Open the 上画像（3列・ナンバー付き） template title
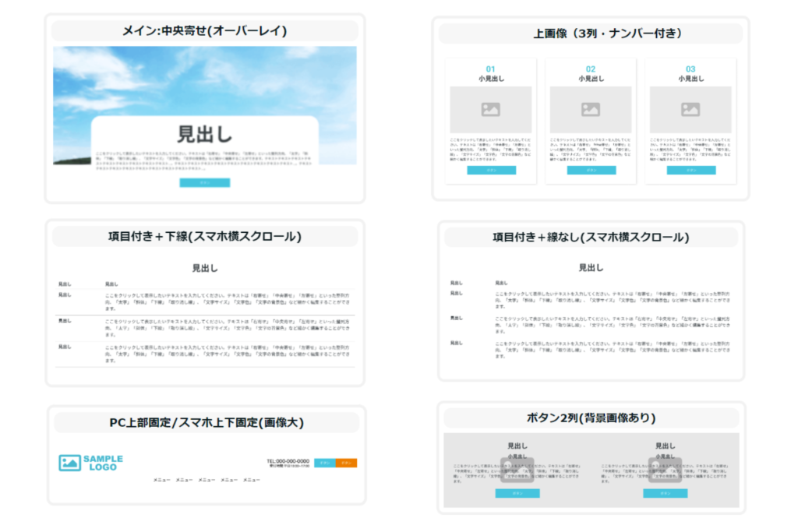Image resolution: width=798 pixels, height=532 pixels. [x=591, y=33]
